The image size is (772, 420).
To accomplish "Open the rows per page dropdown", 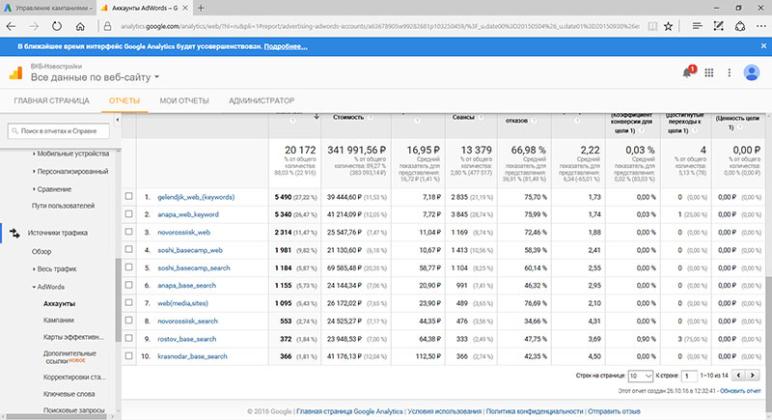I will [640, 376].
